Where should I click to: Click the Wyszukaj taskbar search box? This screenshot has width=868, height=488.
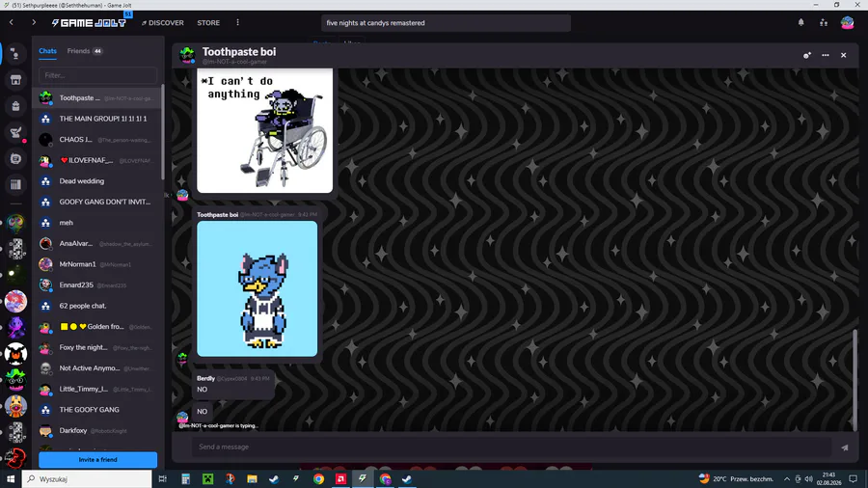click(87, 479)
